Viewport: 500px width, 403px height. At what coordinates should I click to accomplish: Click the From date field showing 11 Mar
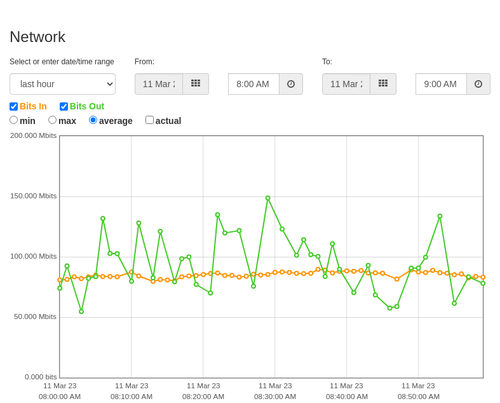159,84
